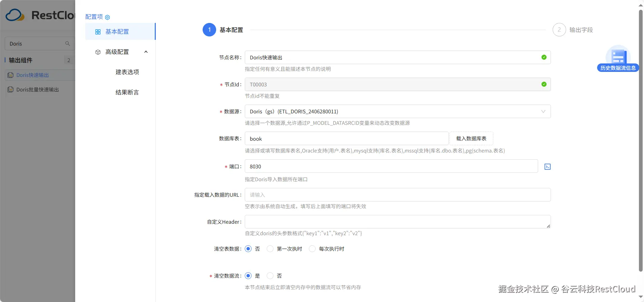Image resolution: width=644 pixels, height=302 pixels.
Task: Click the hint text 节点id不能重复
Action: 262,96
